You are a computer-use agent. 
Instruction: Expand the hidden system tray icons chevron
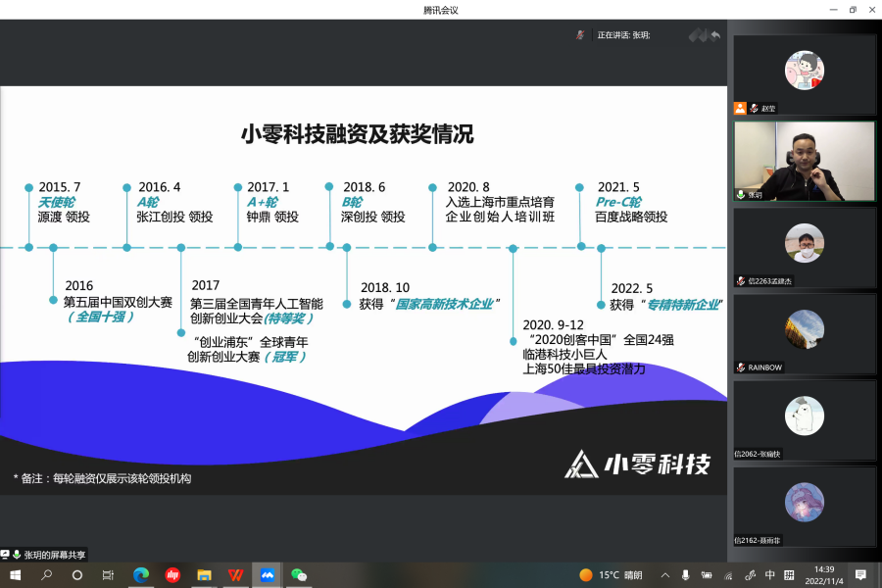coord(665,575)
